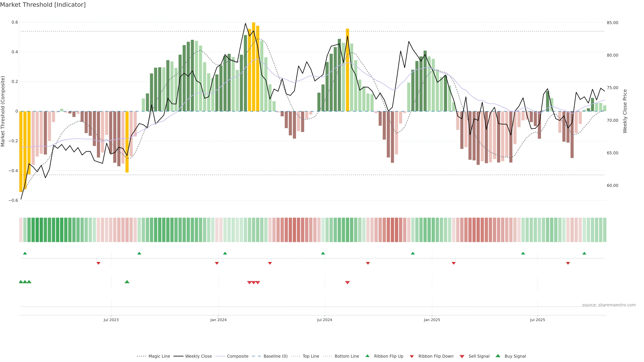This screenshot has height=362, width=644.
Task: Click the buy signal triangle right of Jul 2023
Action: [x=127, y=282]
